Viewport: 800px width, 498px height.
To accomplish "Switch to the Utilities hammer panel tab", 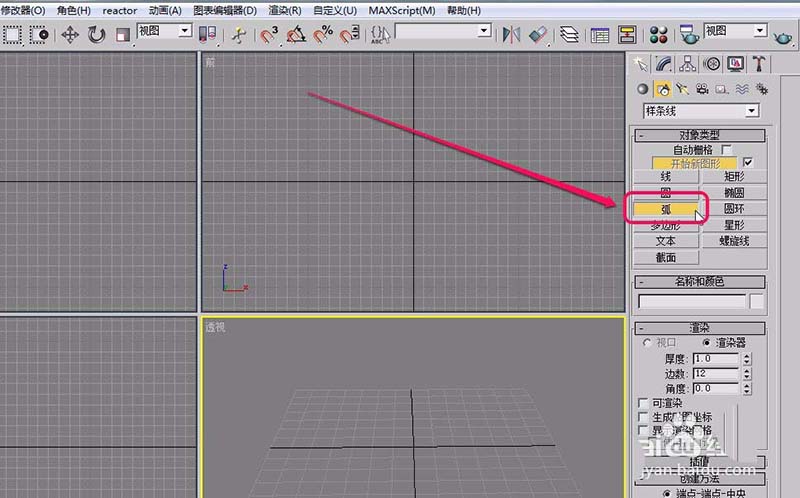I will (759, 64).
